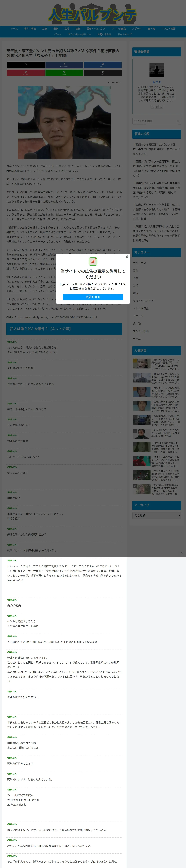Open ホーム in navigation bar
Image resolution: width=186 pixels, height=868 pixels.
pyautogui.click(x=14, y=29)
